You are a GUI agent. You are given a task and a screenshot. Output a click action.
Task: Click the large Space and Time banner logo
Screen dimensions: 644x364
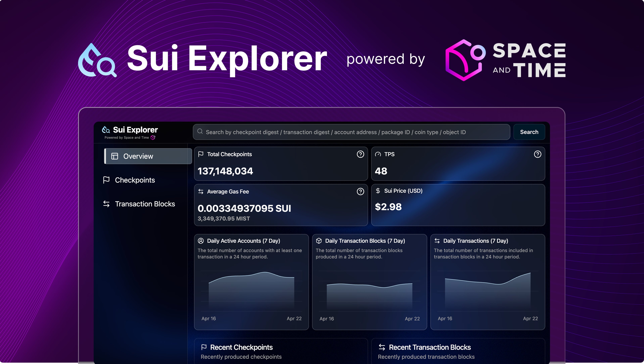505,60
